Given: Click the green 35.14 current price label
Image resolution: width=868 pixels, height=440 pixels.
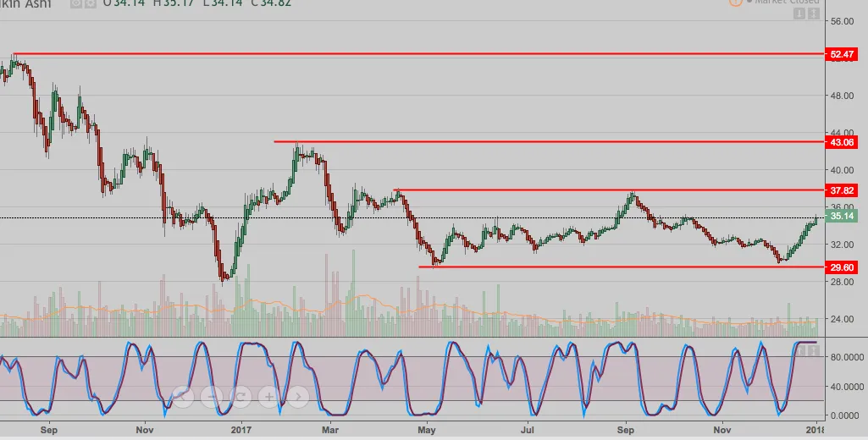Looking at the screenshot, I should pyautogui.click(x=842, y=216).
